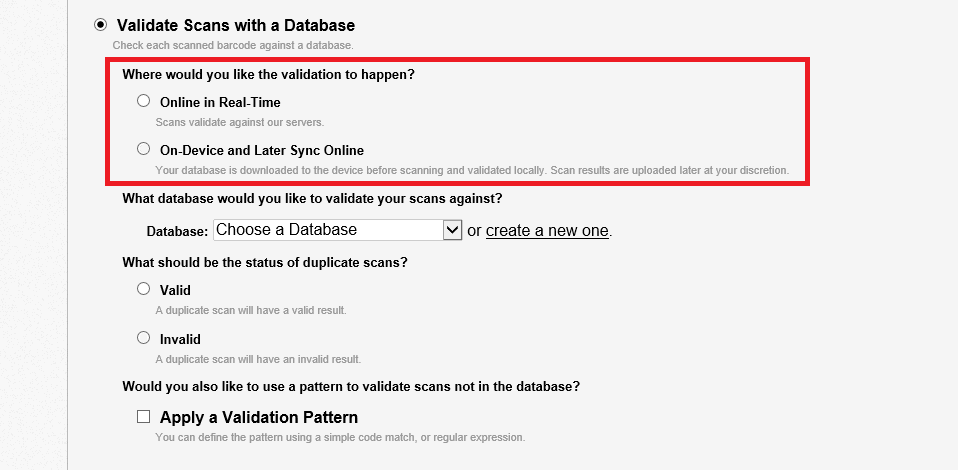Click 'What database would you like to validate' question
The height and width of the screenshot is (470, 958).
[312, 199]
